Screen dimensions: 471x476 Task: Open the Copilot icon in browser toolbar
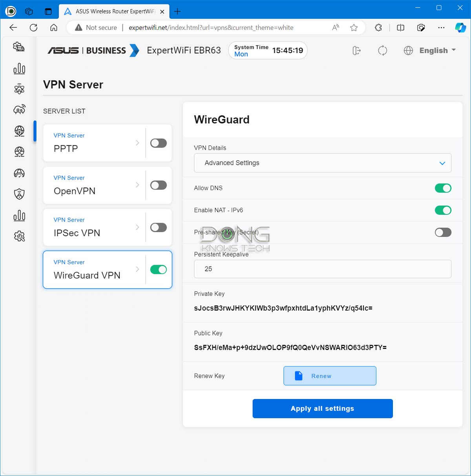click(460, 27)
